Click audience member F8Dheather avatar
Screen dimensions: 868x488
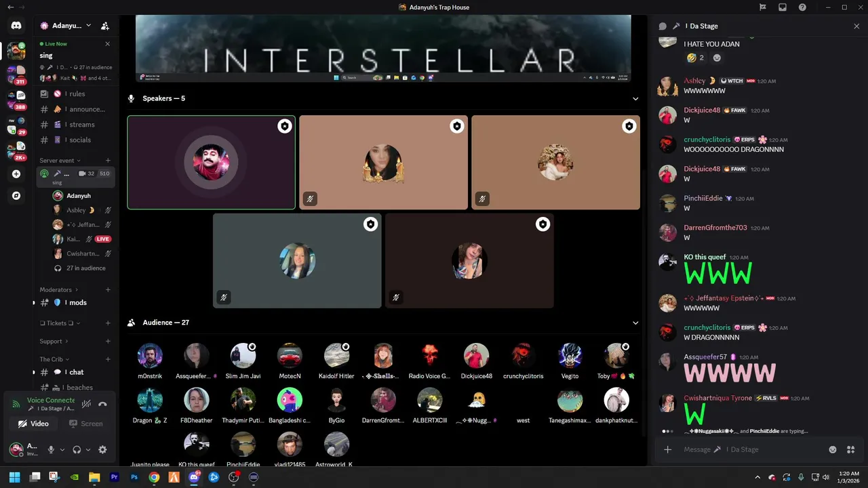(x=196, y=400)
